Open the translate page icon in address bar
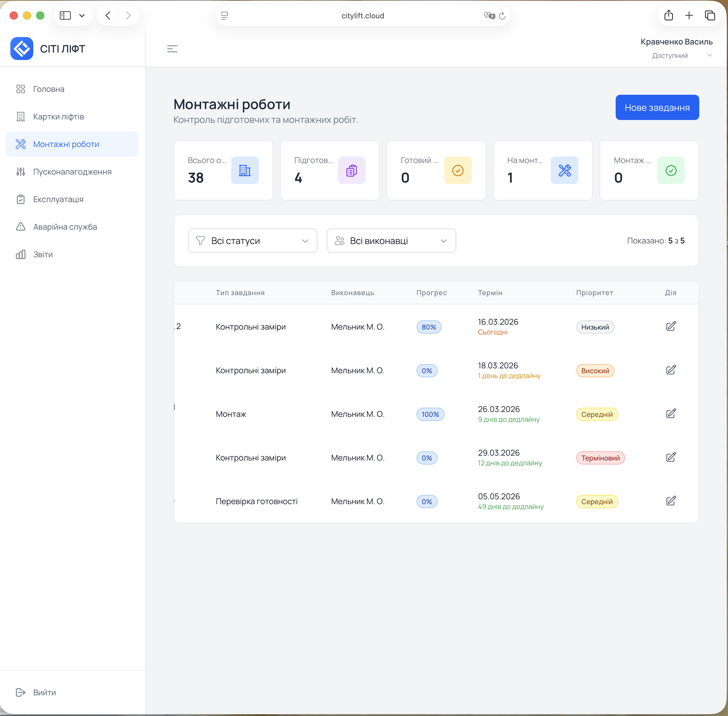Screen dimensions: 728x716 489,16
